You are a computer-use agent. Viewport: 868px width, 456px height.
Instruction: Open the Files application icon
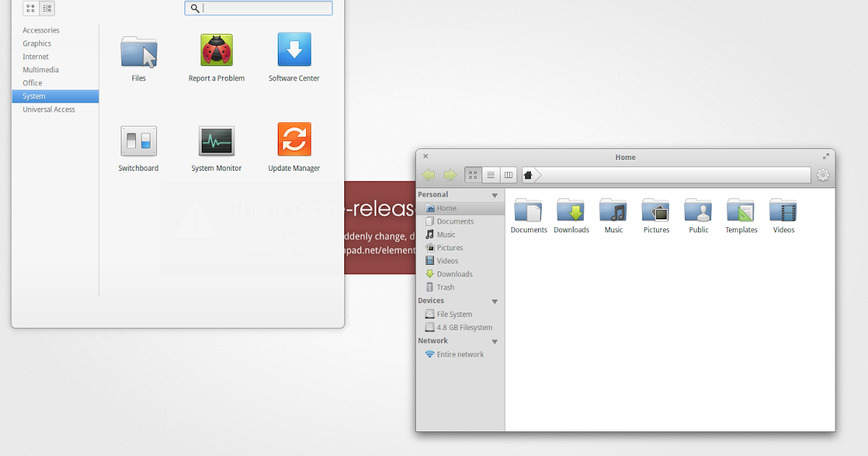(x=137, y=52)
